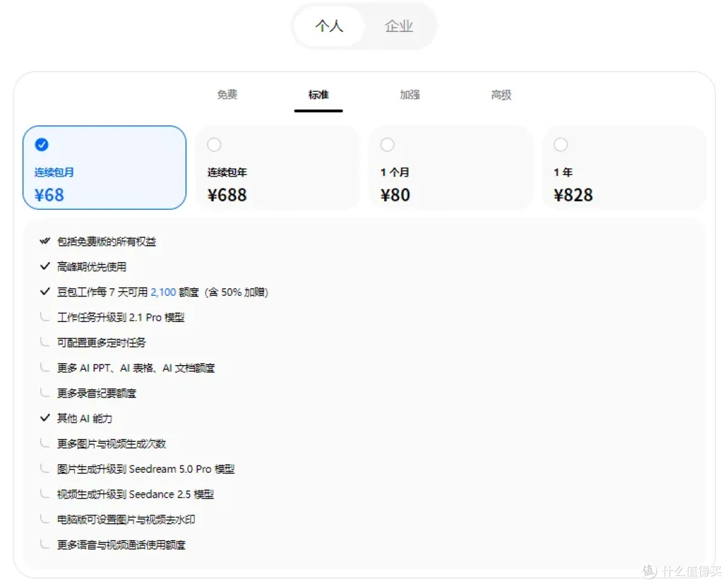Click the ¥80 price text
Screen dimensions: 728x586
coord(395,195)
